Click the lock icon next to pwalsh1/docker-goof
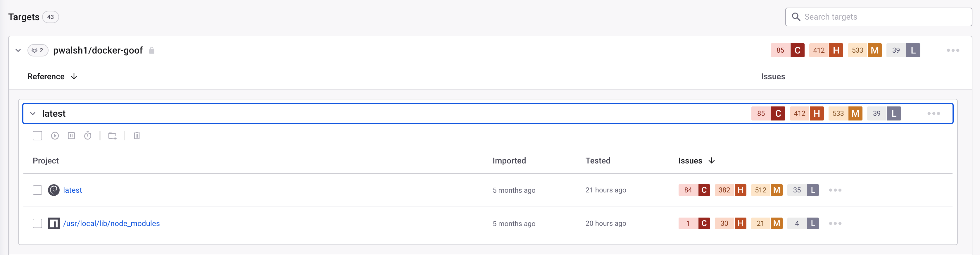 click(x=152, y=51)
